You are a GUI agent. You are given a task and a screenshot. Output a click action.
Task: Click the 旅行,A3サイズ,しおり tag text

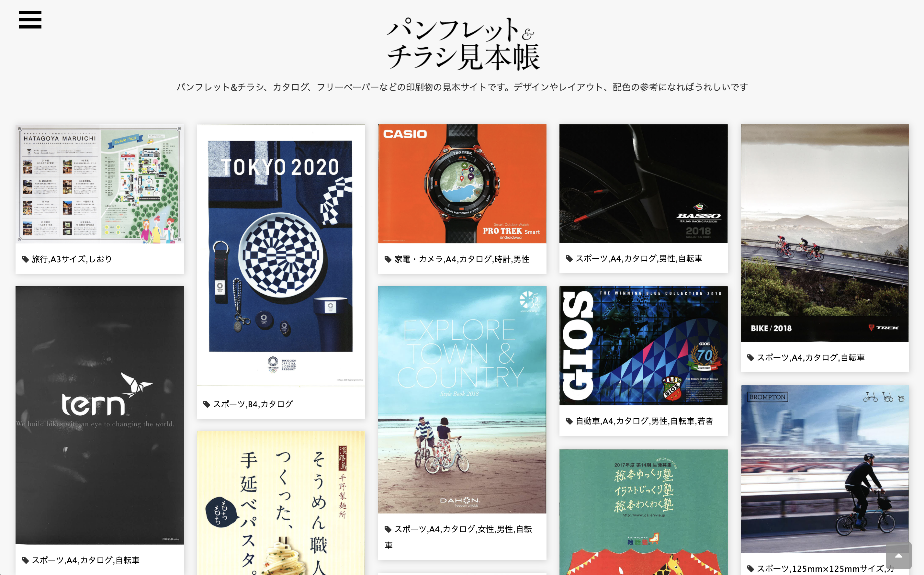[x=72, y=259]
